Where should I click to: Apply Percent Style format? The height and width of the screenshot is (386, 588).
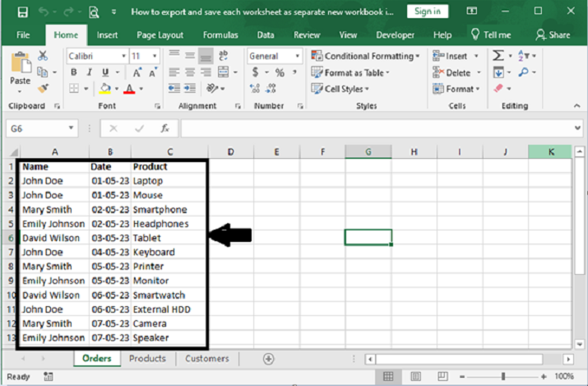point(280,72)
